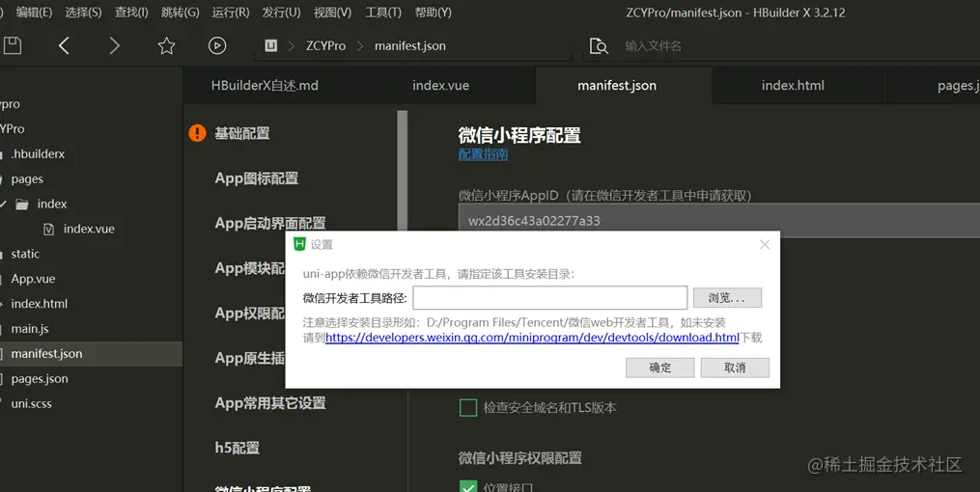This screenshot has height=492, width=980.
Task: Collapse the index folder chevron
Action: click(4, 205)
